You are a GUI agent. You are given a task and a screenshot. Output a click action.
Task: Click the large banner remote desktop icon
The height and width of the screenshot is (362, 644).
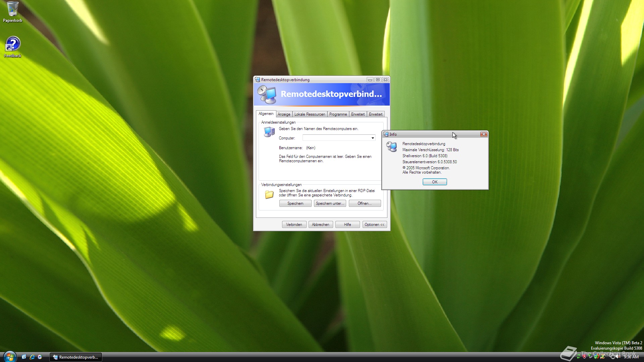pos(267,94)
